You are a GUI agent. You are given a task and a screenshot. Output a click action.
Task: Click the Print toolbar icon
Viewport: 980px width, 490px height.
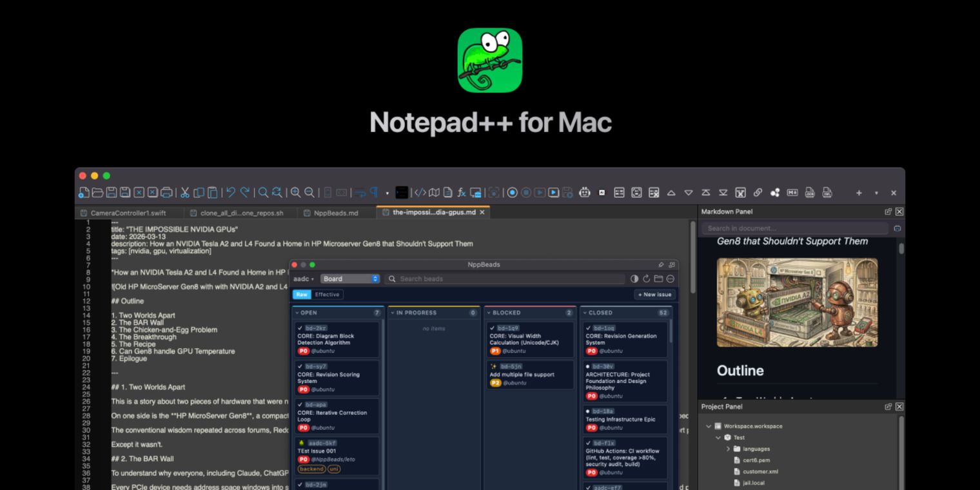pos(167,192)
